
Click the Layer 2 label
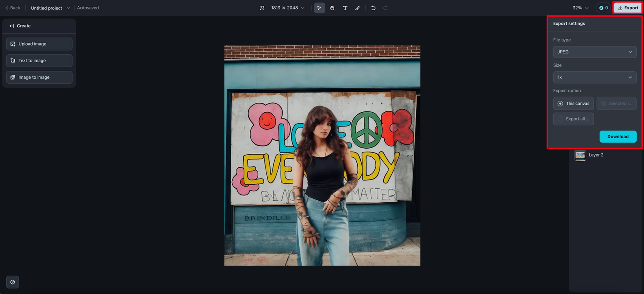click(596, 155)
